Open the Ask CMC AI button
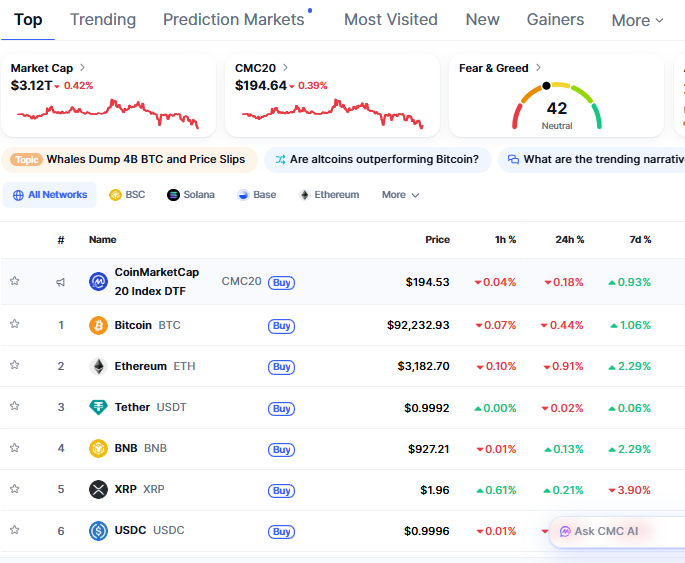 point(600,531)
